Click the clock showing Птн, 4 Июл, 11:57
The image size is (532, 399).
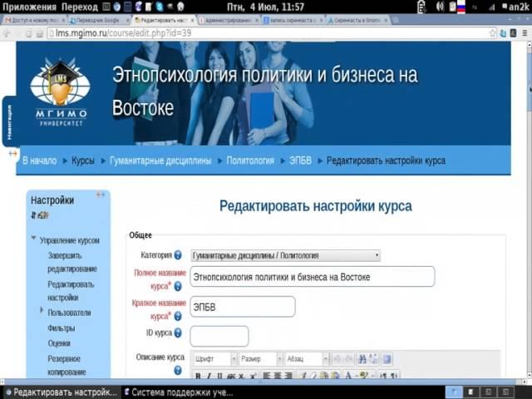(x=265, y=7)
